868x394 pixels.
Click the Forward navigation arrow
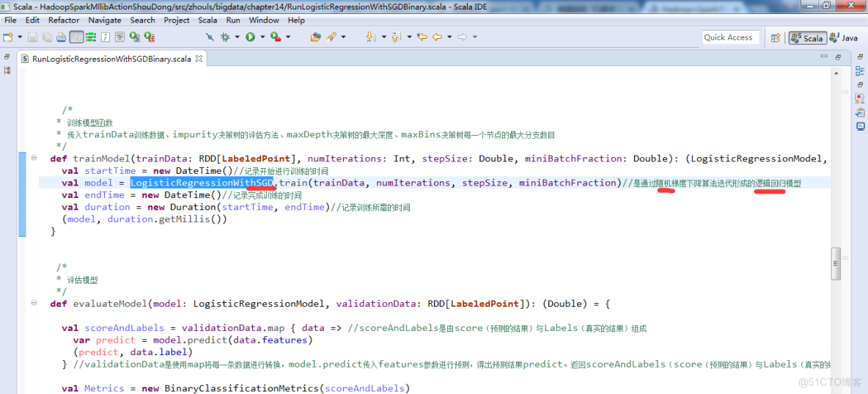(x=463, y=37)
